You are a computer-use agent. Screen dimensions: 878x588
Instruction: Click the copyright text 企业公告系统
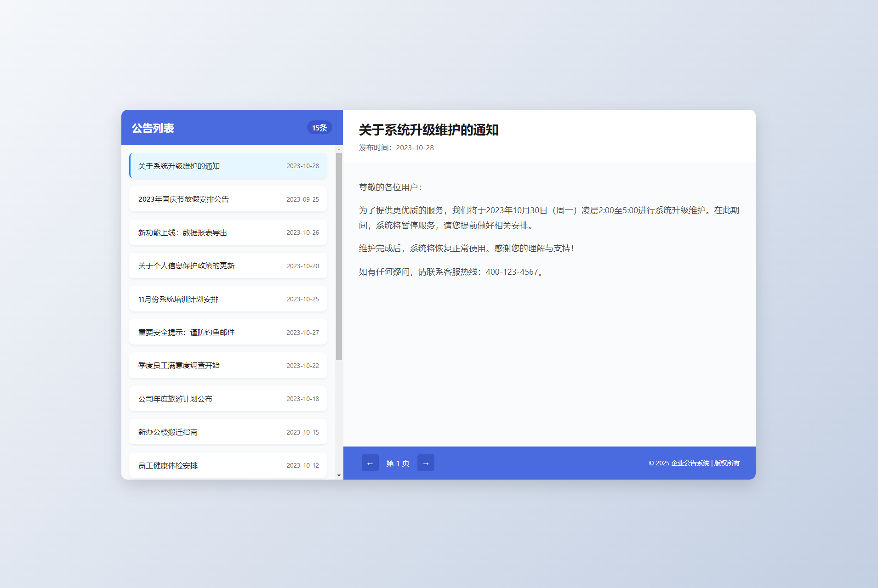[690, 463]
